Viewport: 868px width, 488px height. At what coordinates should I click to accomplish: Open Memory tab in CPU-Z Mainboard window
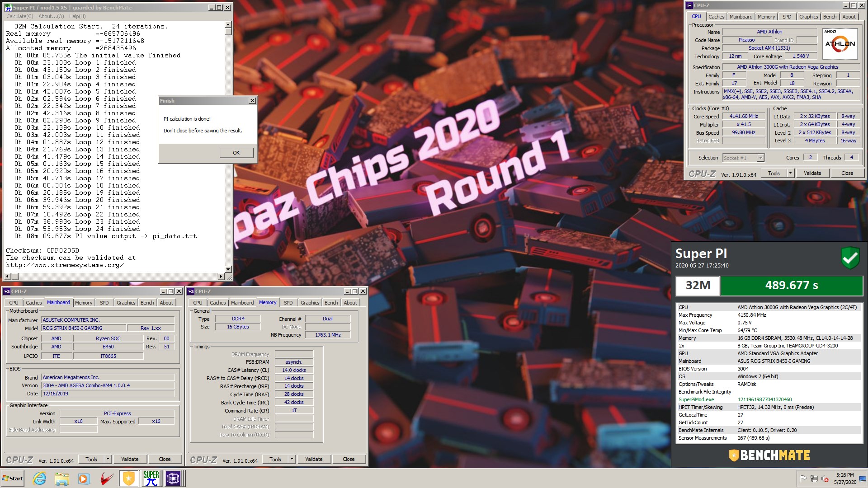coord(84,303)
